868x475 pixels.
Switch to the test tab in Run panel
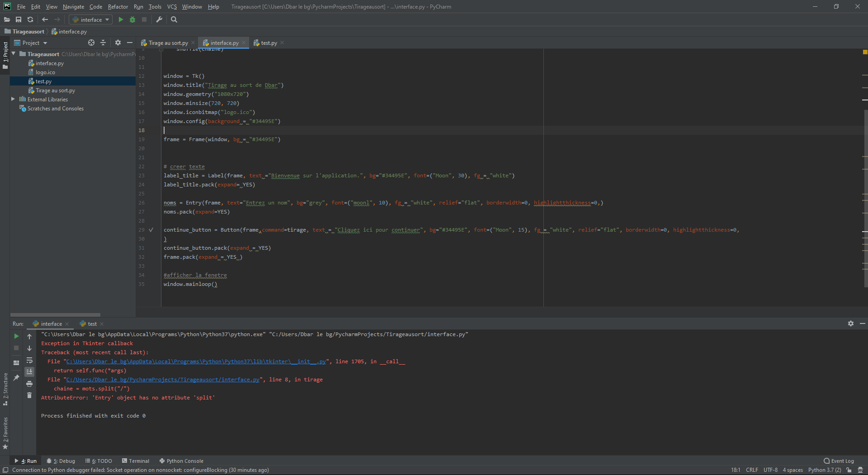92,324
